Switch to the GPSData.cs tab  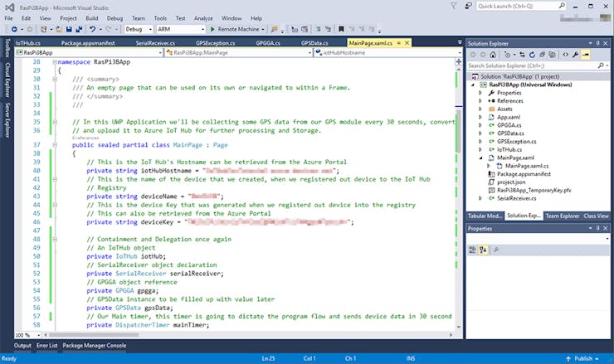point(314,43)
